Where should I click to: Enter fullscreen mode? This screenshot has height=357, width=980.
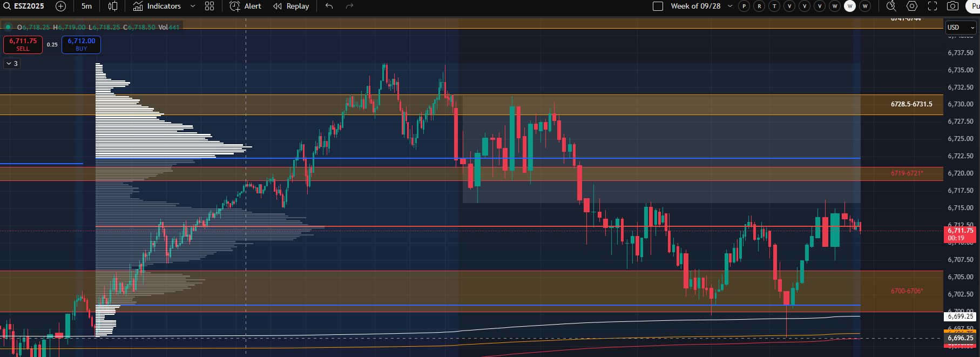[932, 6]
